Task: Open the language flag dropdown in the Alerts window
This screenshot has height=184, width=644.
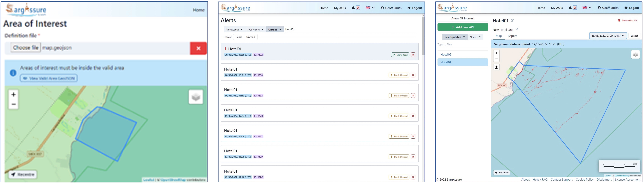Action: pyautogui.click(x=370, y=8)
